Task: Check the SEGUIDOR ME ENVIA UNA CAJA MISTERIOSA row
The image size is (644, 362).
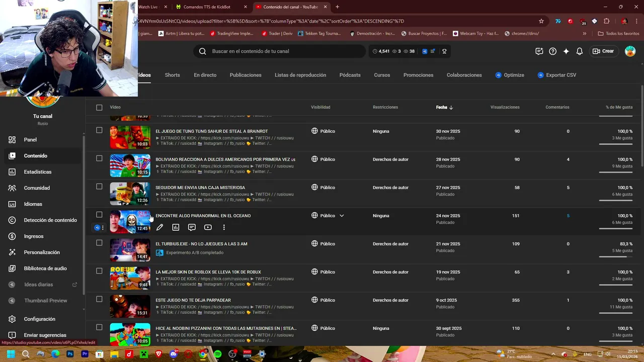Action: [x=99, y=187]
